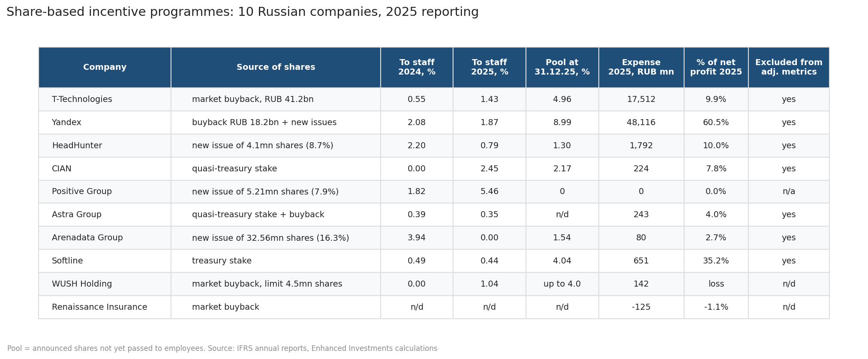Select the 'WUSH Holding' company cell
The height and width of the screenshot is (359, 868).
[105, 284]
